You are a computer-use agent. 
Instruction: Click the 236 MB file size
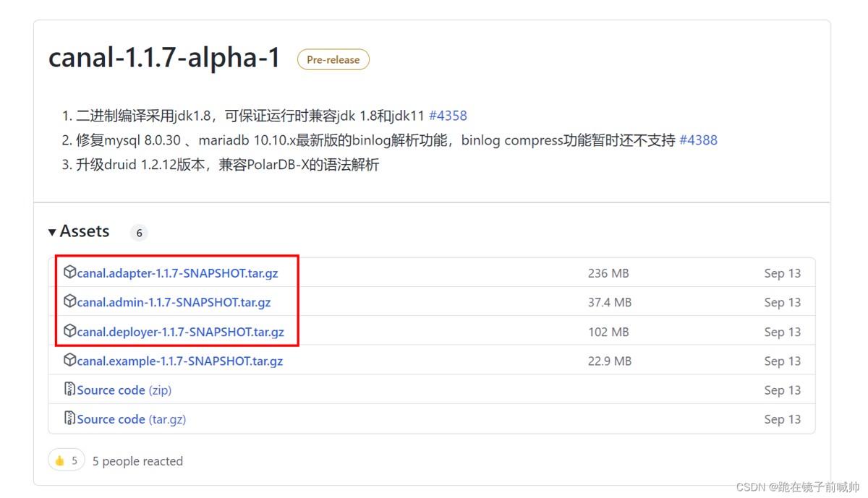(x=608, y=273)
